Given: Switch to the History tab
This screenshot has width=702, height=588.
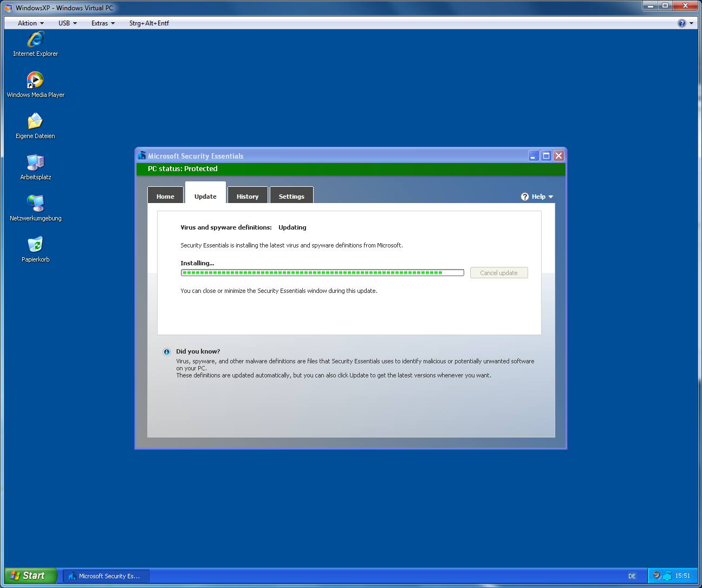Looking at the screenshot, I should [x=248, y=196].
